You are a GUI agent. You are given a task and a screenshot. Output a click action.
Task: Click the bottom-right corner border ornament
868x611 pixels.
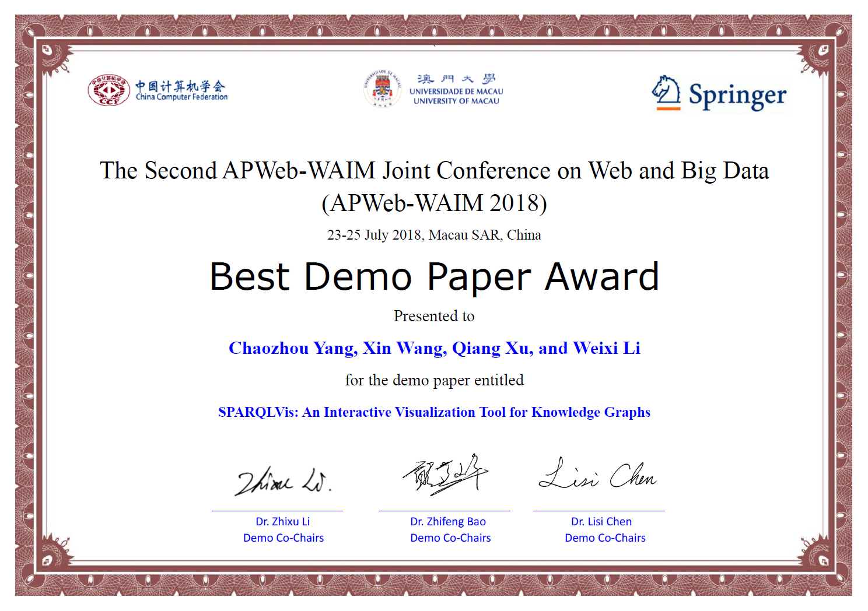[x=820, y=558]
